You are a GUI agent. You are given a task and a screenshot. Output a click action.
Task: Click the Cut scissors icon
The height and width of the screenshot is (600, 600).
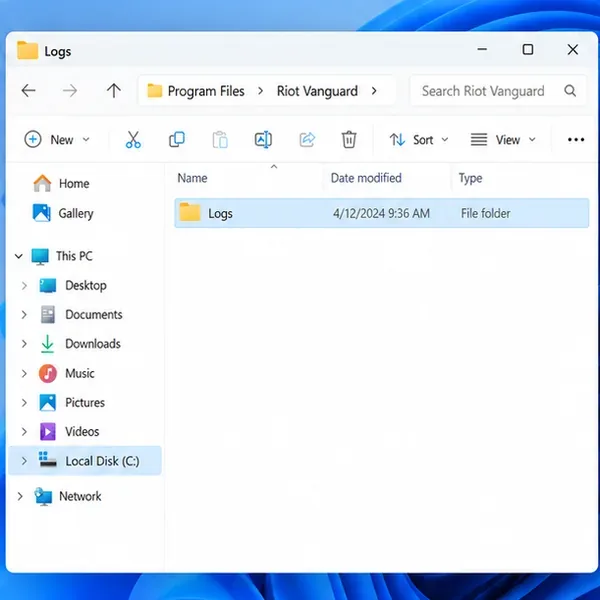(133, 140)
